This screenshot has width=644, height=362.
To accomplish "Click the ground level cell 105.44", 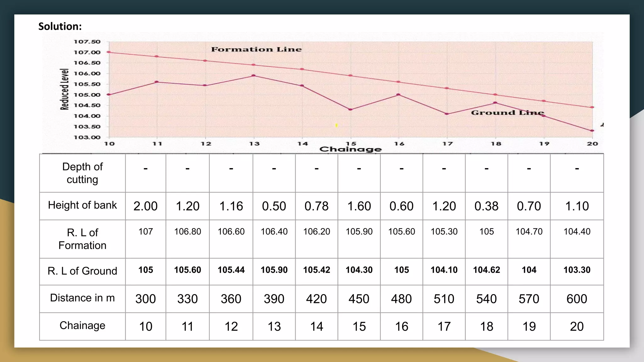I will tap(231, 270).
